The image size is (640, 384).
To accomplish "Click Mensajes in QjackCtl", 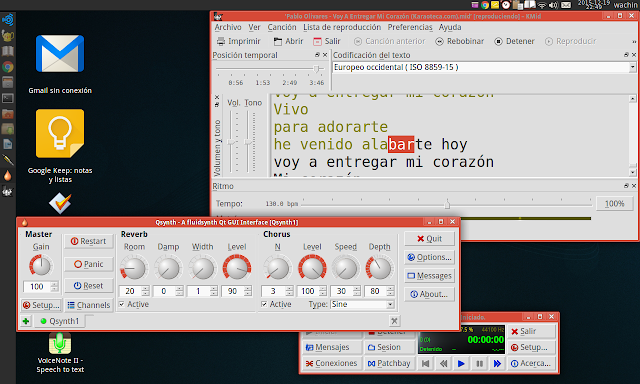I will click(331, 347).
